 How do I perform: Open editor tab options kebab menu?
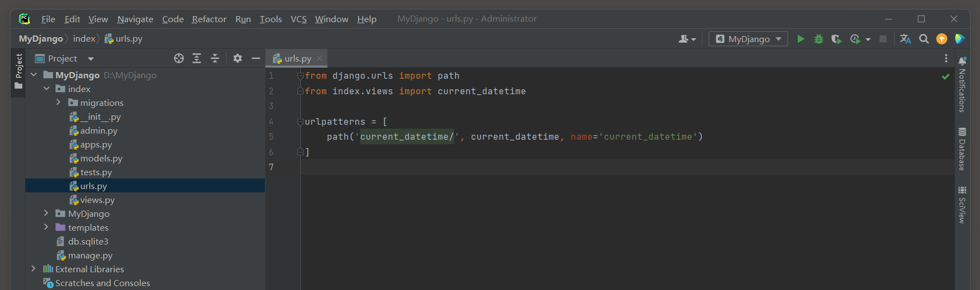(x=946, y=58)
